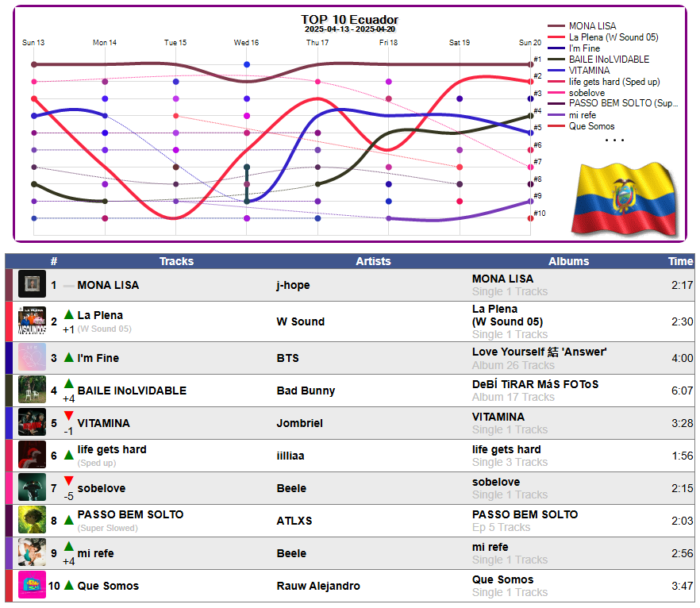Click the Rauw Alejandro artist name

click(x=318, y=586)
